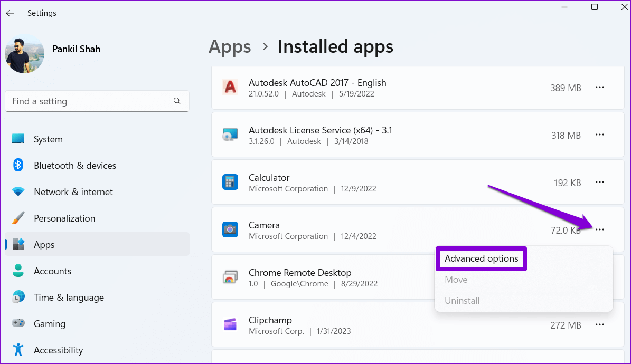Click the Calculator app icon
The image size is (631, 364).
click(x=230, y=182)
